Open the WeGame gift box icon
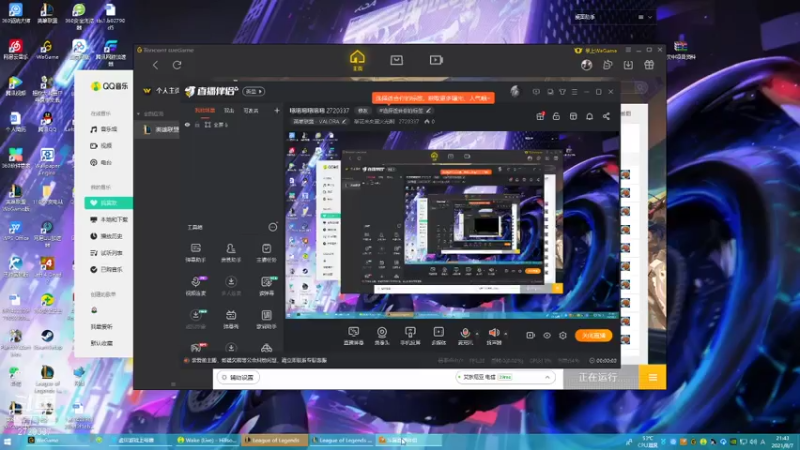Image resolution: width=800 pixels, height=450 pixels. (649, 65)
